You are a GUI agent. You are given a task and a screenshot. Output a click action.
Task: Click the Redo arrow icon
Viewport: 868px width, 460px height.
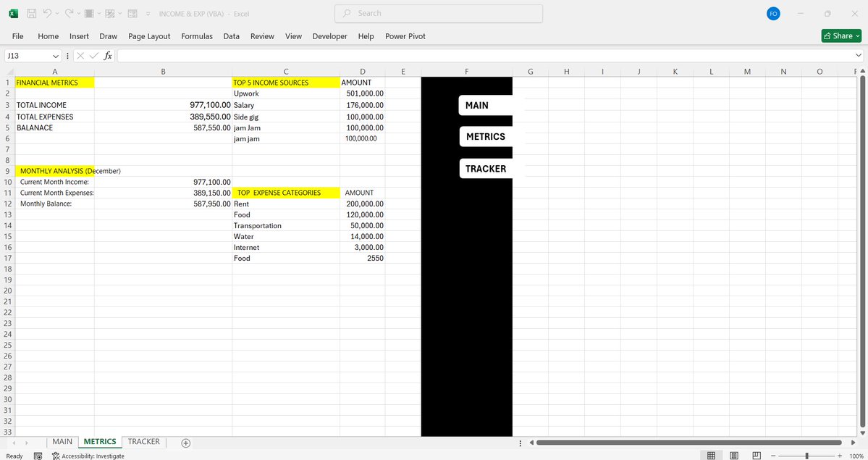pyautogui.click(x=69, y=13)
